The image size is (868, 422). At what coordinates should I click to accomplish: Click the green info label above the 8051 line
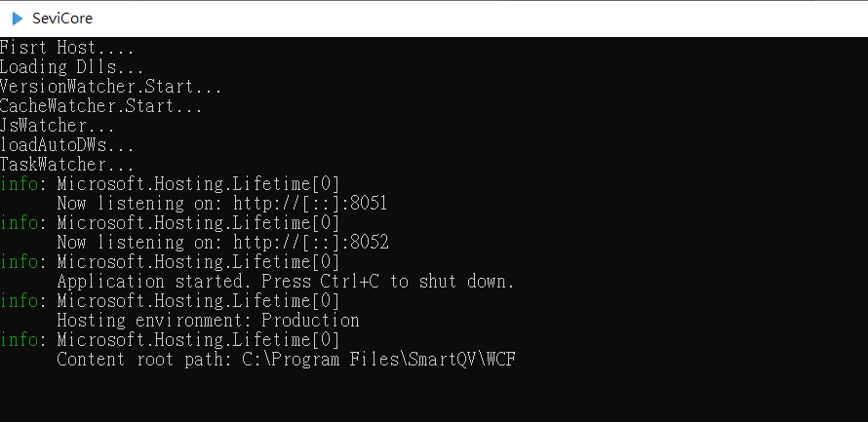[20, 184]
